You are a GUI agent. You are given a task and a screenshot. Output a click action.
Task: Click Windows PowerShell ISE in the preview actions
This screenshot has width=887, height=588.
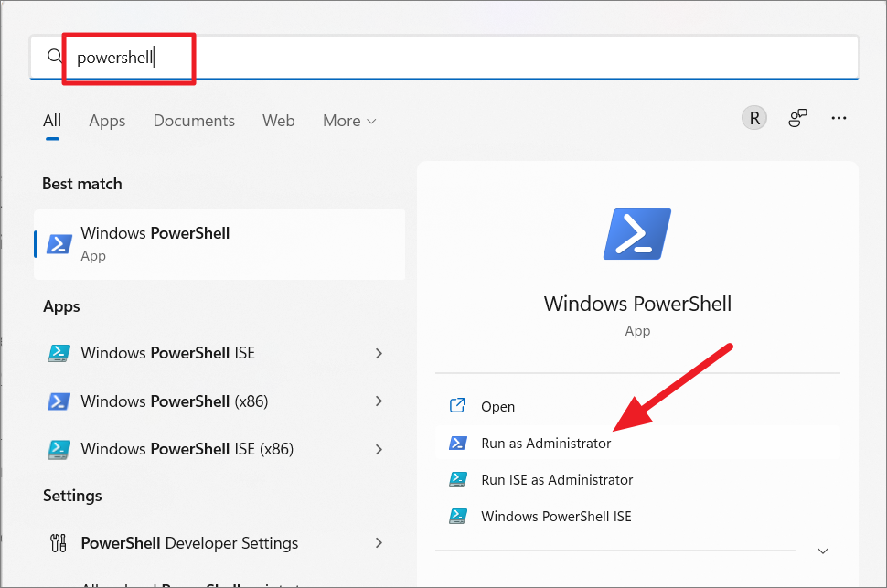[x=637, y=516]
